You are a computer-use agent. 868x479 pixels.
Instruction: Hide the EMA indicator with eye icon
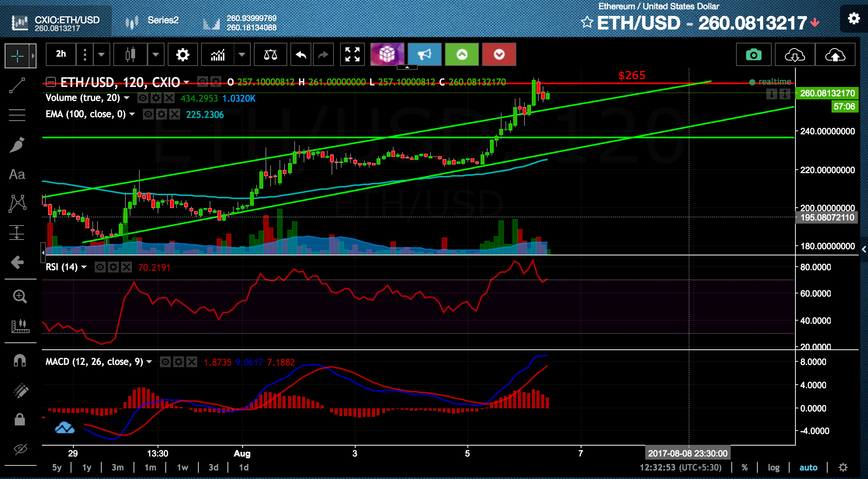click(x=148, y=114)
